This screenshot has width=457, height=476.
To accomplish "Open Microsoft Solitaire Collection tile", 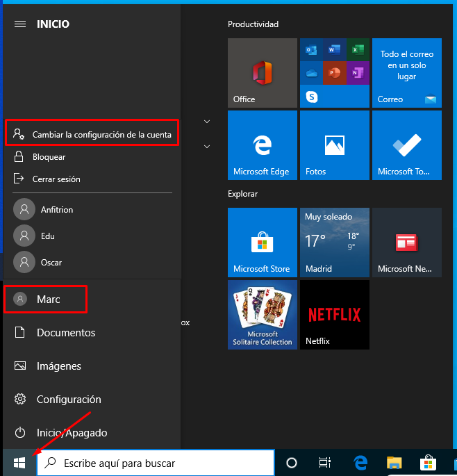I will tap(262, 315).
